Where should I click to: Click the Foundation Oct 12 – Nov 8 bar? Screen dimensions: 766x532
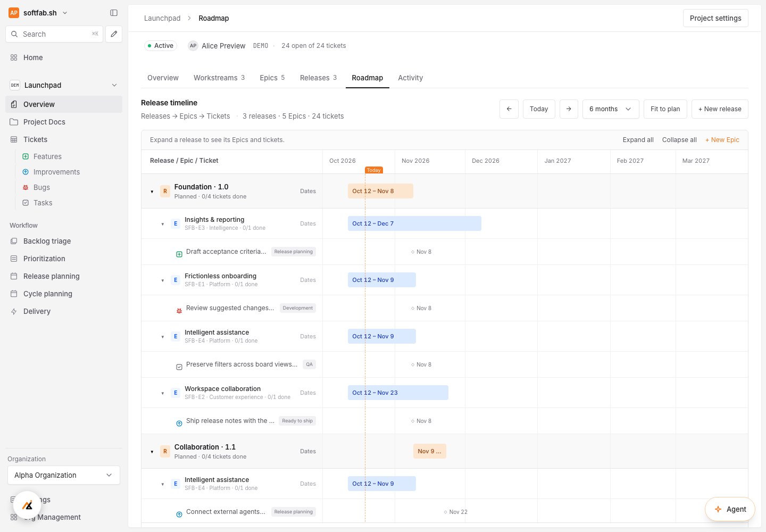380,191
